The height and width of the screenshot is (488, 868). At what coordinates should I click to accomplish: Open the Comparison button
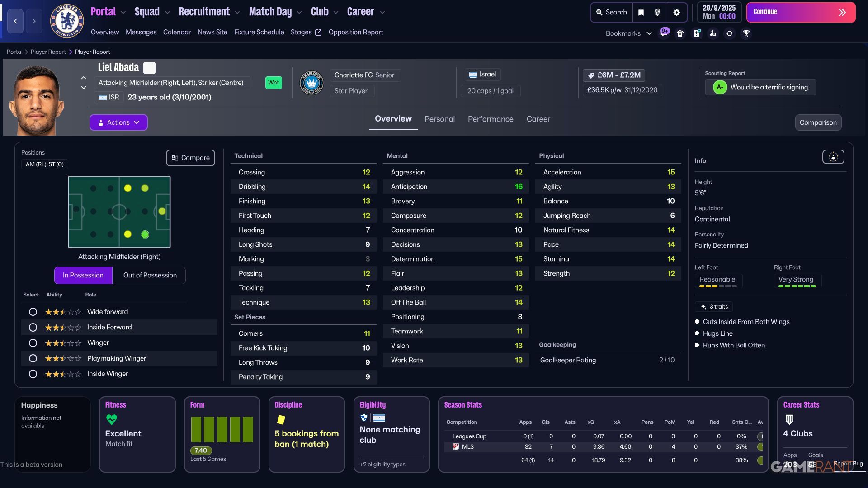pos(818,122)
